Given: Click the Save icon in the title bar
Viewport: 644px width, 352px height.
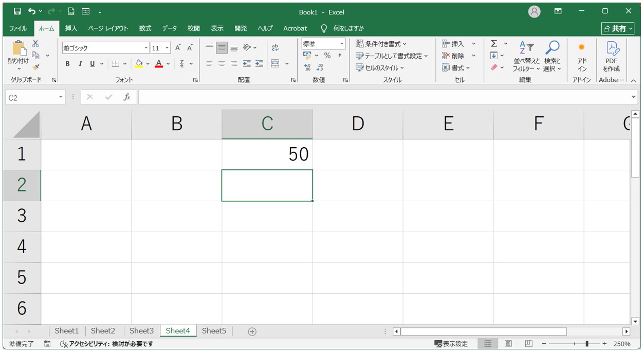Looking at the screenshot, I should (17, 11).
